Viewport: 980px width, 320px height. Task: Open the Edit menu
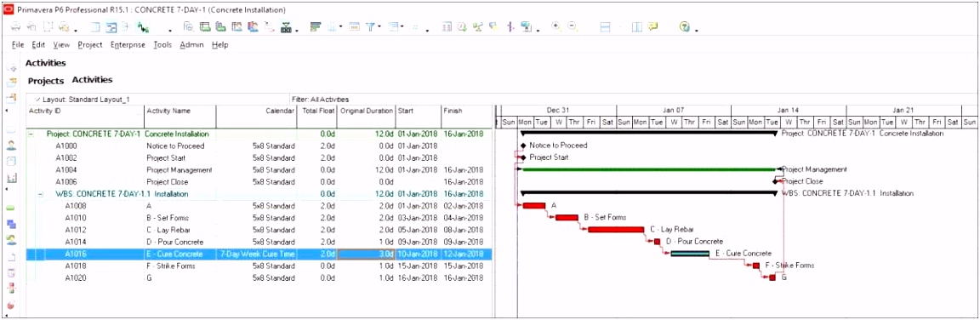coord(38,44)
